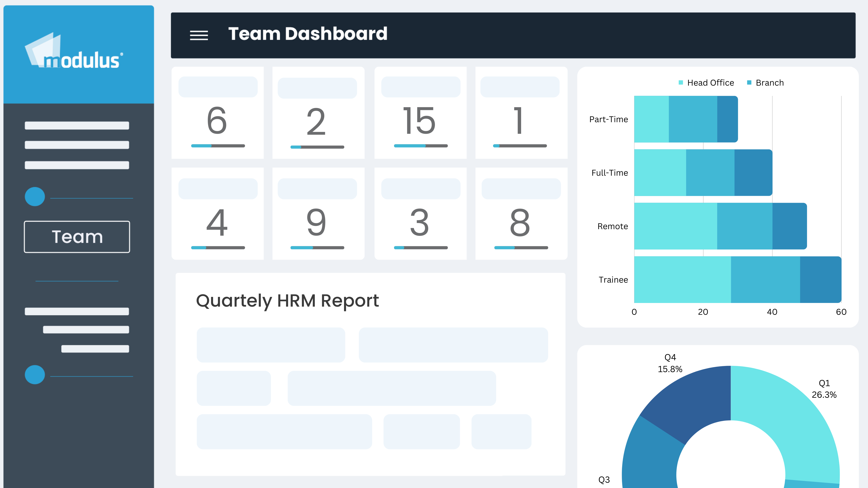Click the Trainee bar in chart
The width and height of the screenshot is (868, 488).
click(x=738, y=280)
